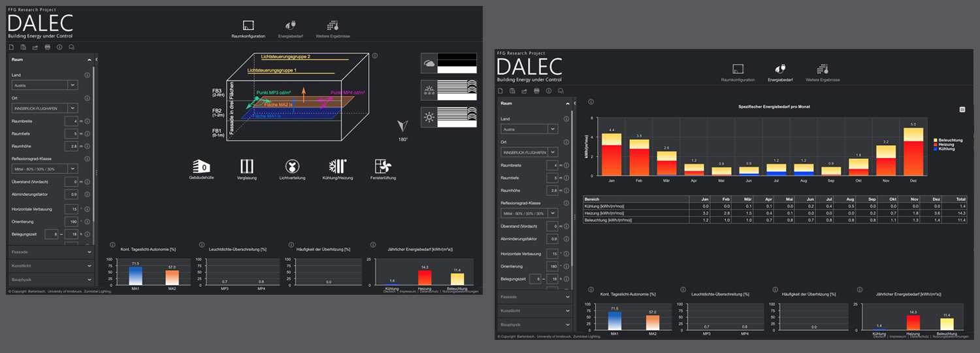980x353 pixels.
Task: Select the Kühlung/Heizung snowflake icon
Action: coord(338,166)
